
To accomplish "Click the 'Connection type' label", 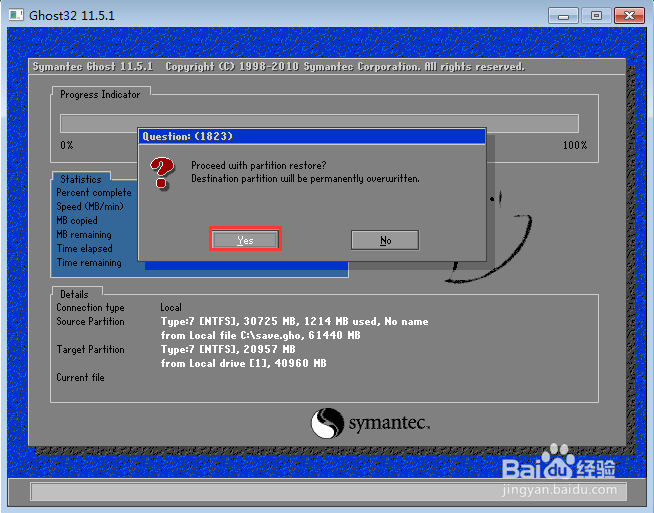I will point(91,307).
